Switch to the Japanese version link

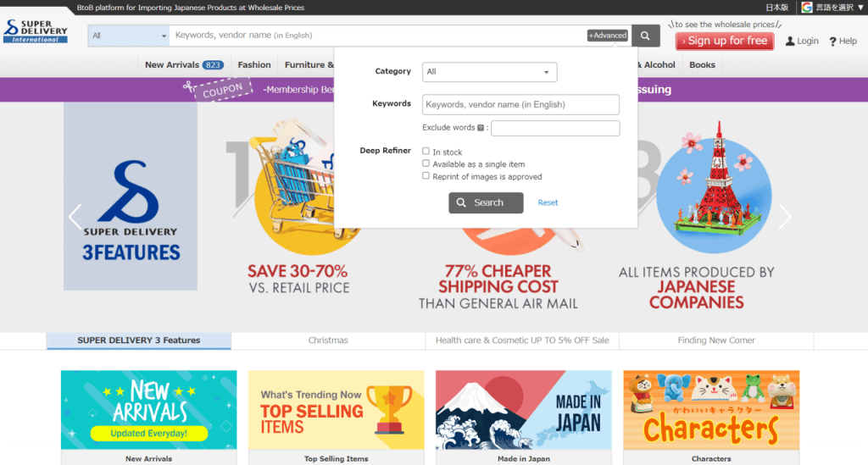[x=776, y=7]
